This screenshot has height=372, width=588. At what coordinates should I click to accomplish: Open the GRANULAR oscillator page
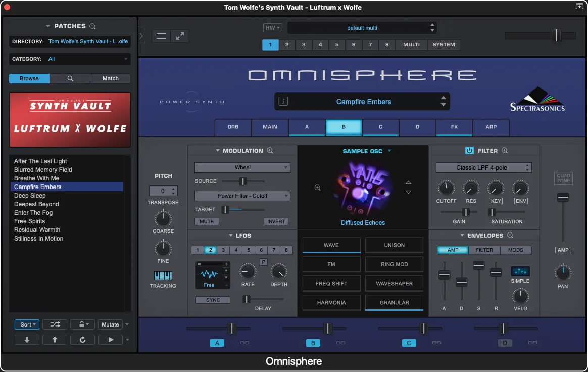point(394,303)
